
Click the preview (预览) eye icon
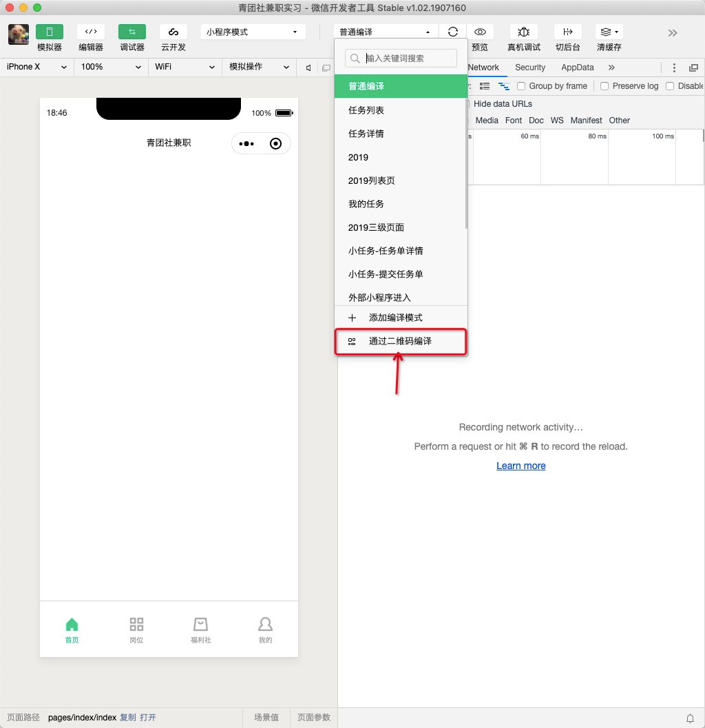tap(480, 32)
